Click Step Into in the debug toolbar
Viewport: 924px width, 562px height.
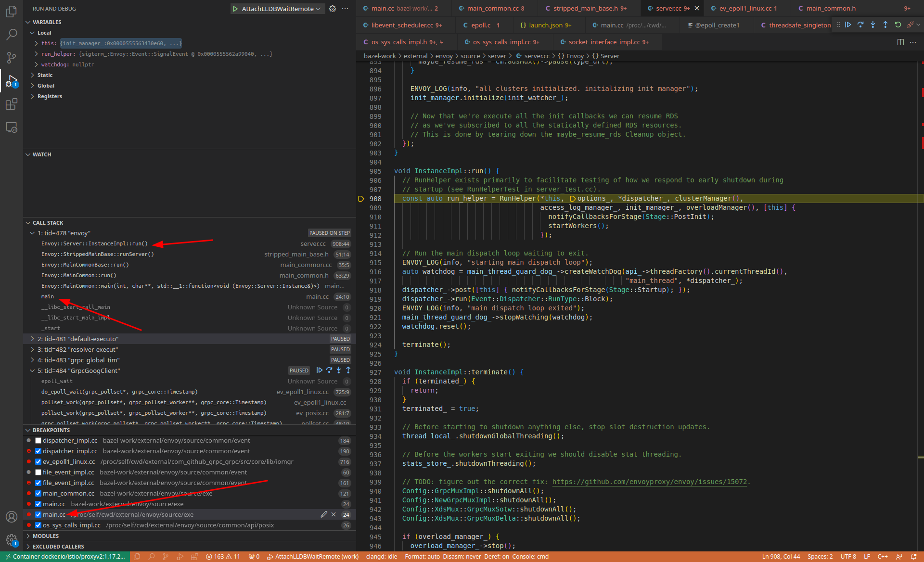(873, 25)
